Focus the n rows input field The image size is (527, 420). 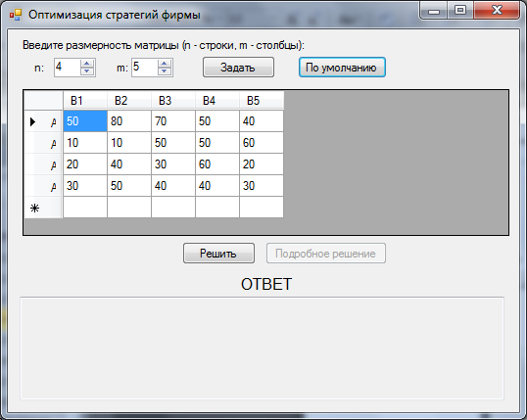pyautogui.click(x=68, y=68)
